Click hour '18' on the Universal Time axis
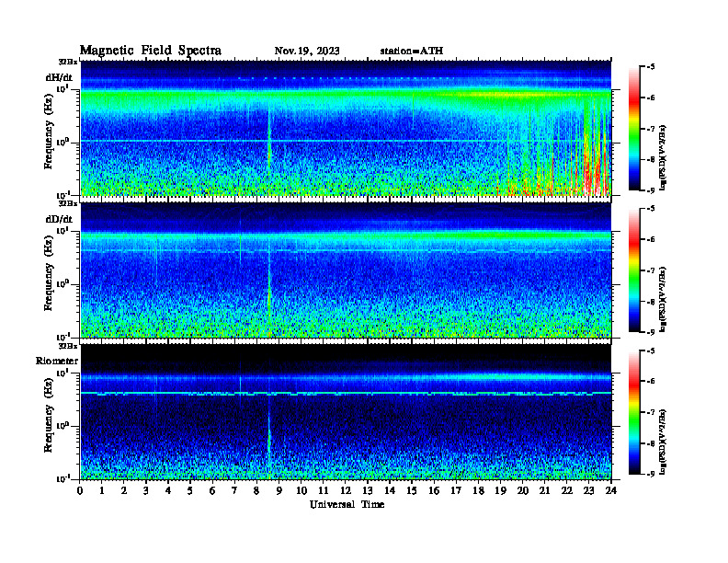The image size is (728, 563). pyautogui.click(x=478, y=490)
